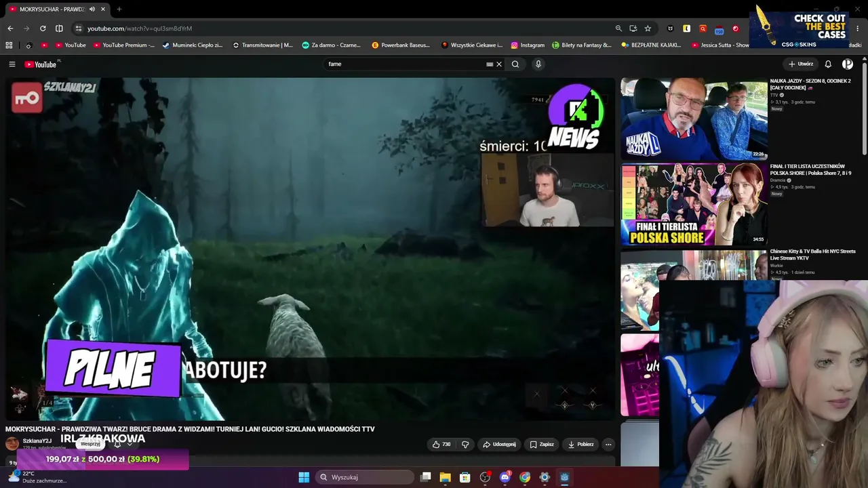Open the YouTube guide hamburger menu
868x488 pixels.
(x=12, y=64)
